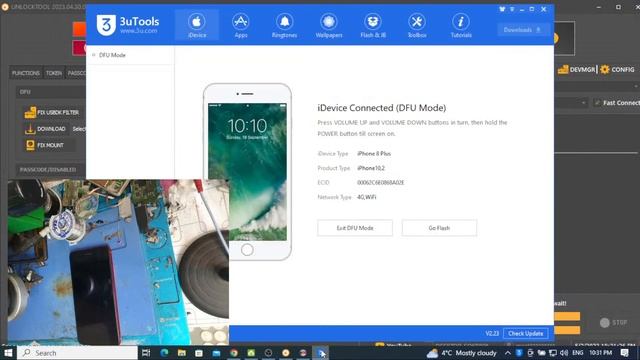
Task: Open File Explorer from taskbar
Action: (182, 353)
